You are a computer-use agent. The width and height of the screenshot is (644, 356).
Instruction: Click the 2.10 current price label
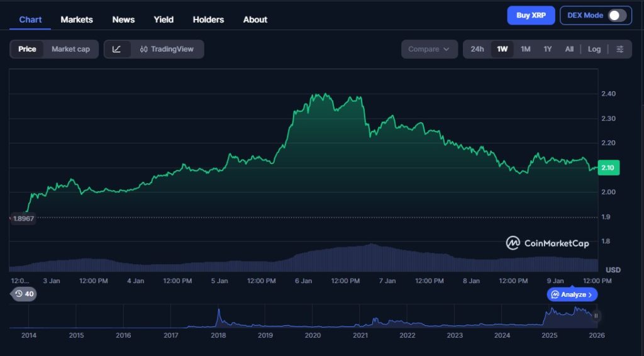(x=608, y=167)
